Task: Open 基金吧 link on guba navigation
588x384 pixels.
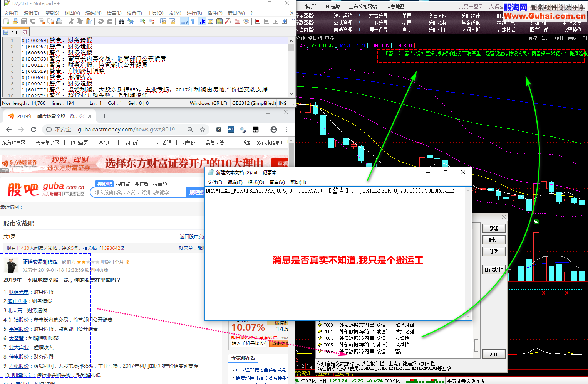Action: pos(106,143)
